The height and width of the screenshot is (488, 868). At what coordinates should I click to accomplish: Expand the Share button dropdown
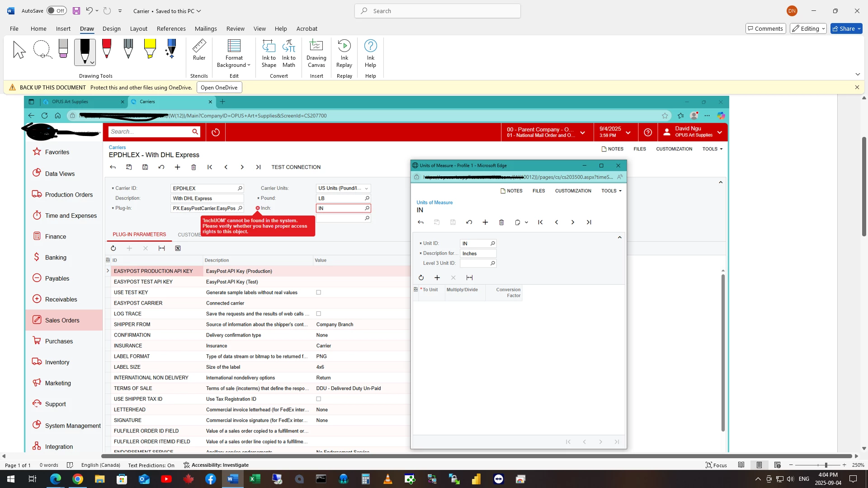[859, 28]
